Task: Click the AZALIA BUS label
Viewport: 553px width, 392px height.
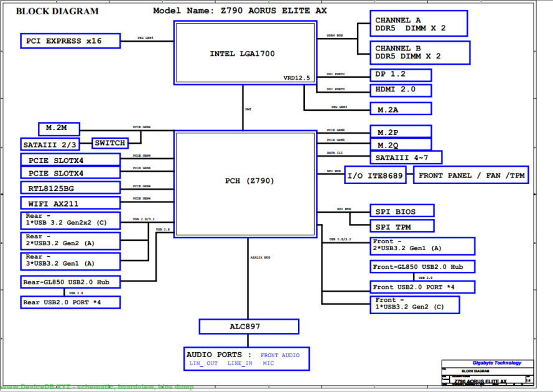Action: (x=260, y=258)
